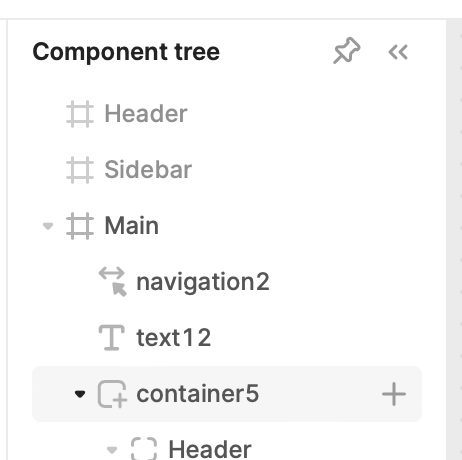Pin the Component tree panel

pyautogui.click(x=347, y=51)
